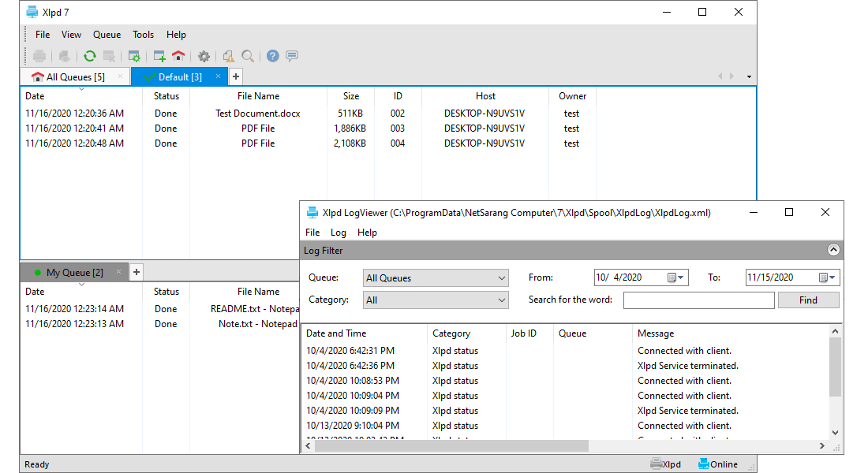This screenshot has width=868, height=473.
Task: Add a new tab next to Default
Action: [x=236, y=76]
